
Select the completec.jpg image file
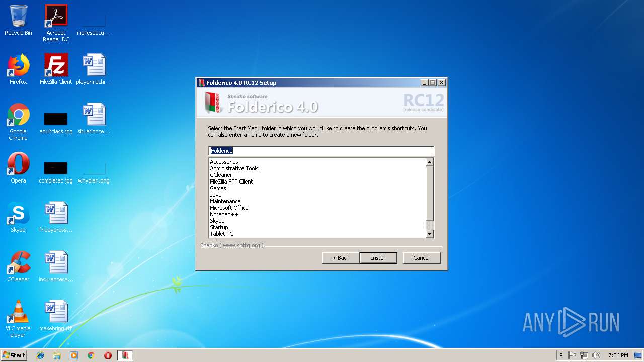[x=56, y=171]
